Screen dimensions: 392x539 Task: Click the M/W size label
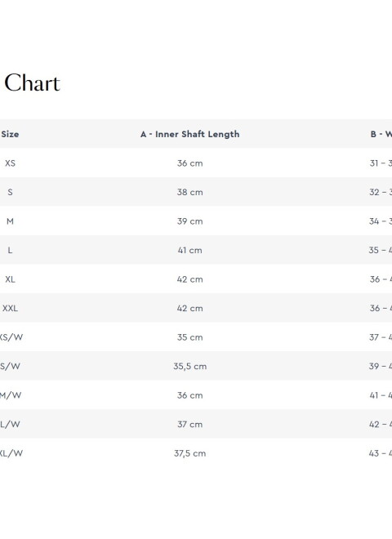coord(11,395)
